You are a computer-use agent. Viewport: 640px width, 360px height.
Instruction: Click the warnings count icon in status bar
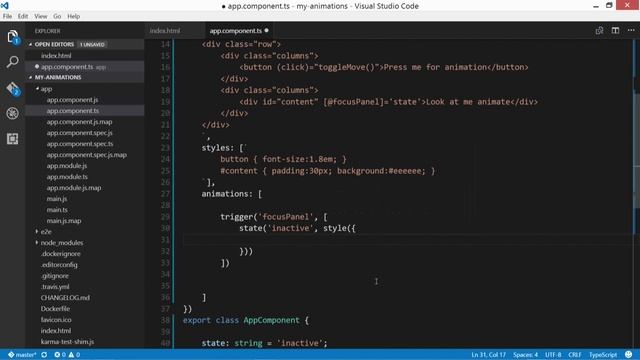coord(74,355)
